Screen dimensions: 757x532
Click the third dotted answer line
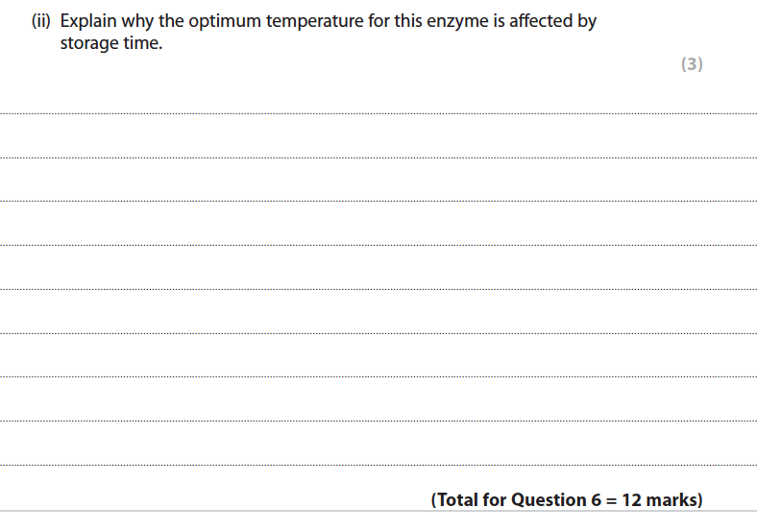378,202
